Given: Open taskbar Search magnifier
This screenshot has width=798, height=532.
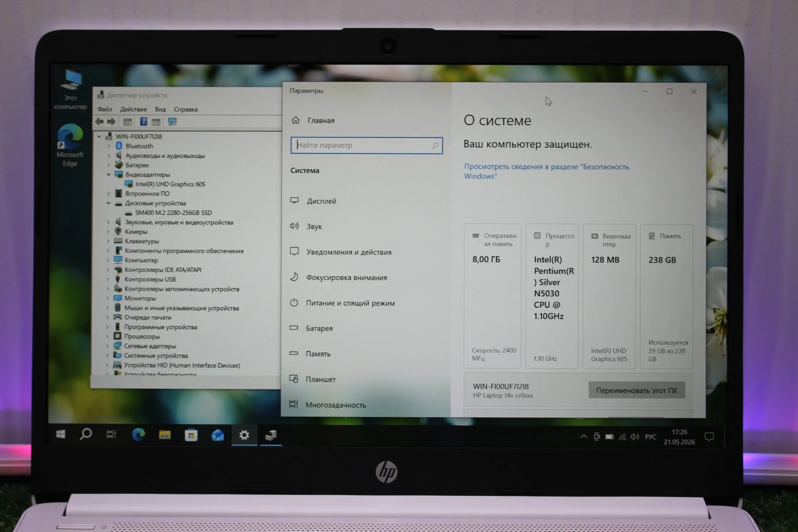Looking at the screenshot, I should [x=86, y=435].
